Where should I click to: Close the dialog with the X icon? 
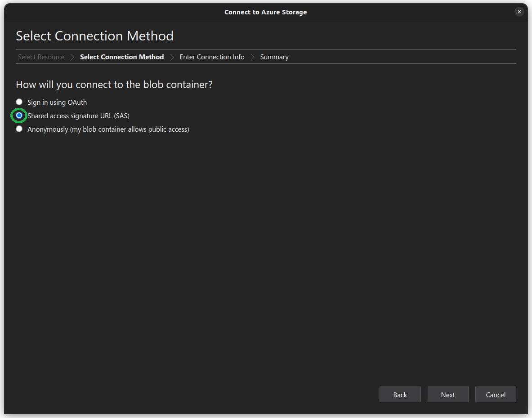[x=519, y=12]
